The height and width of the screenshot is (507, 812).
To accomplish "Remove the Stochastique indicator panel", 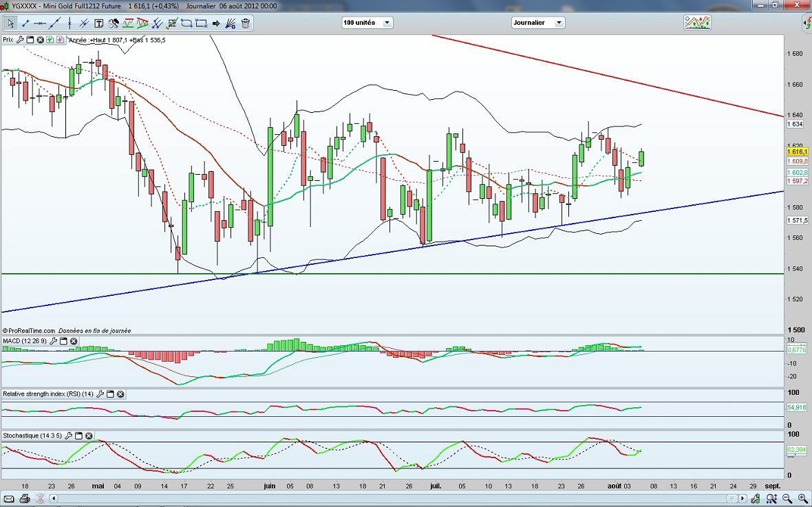I will (x=89, y=436).
